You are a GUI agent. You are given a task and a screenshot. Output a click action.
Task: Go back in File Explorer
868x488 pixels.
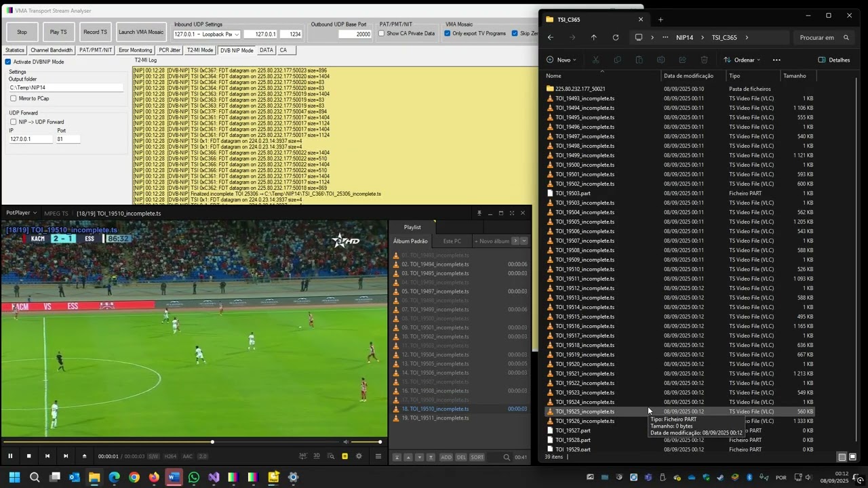click(551, 37)
